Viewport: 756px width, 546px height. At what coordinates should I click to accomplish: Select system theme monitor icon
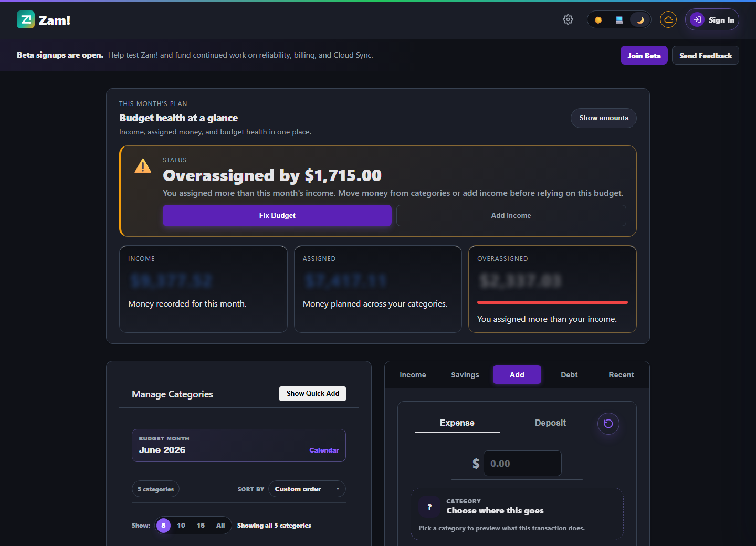click(x=619, y=20)
